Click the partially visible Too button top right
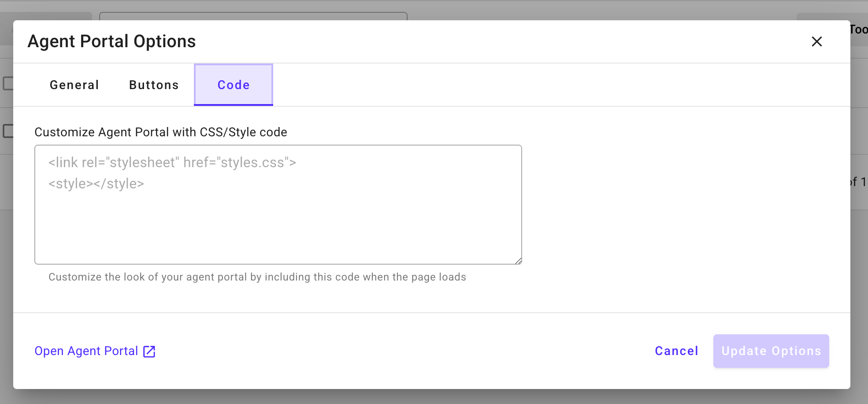 coord(859,30)
